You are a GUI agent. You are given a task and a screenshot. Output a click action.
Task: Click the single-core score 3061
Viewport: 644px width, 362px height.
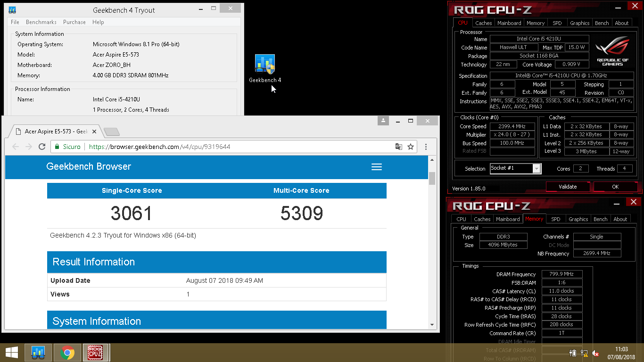tap(132, 214)
